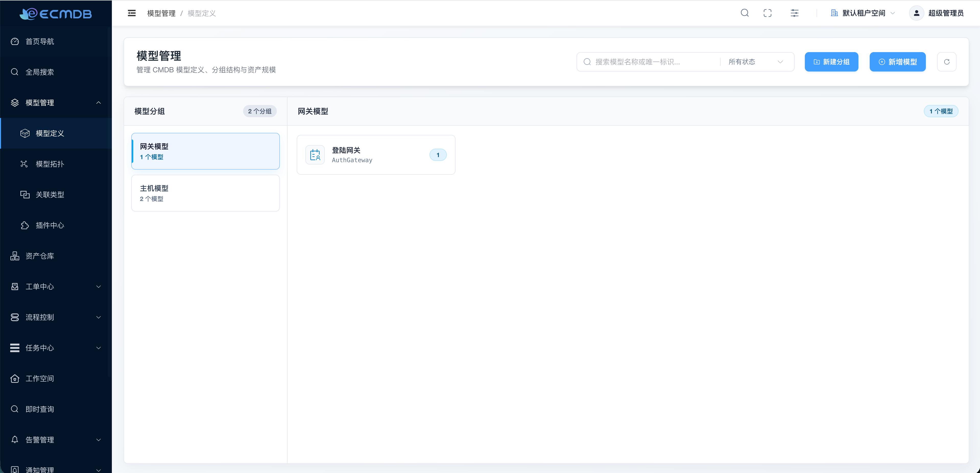Screen dimensions: 980x473
Task: Click the 模型定义 cube icon
Action: coord(25,134)
